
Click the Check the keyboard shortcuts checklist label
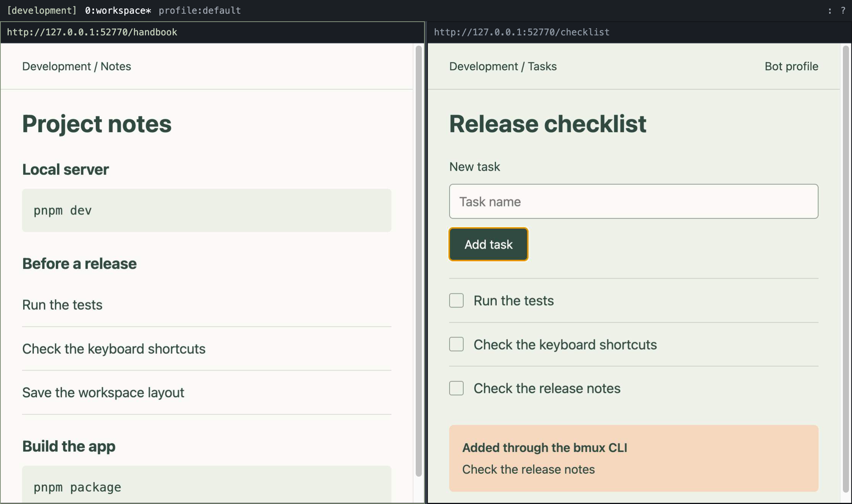565,344
